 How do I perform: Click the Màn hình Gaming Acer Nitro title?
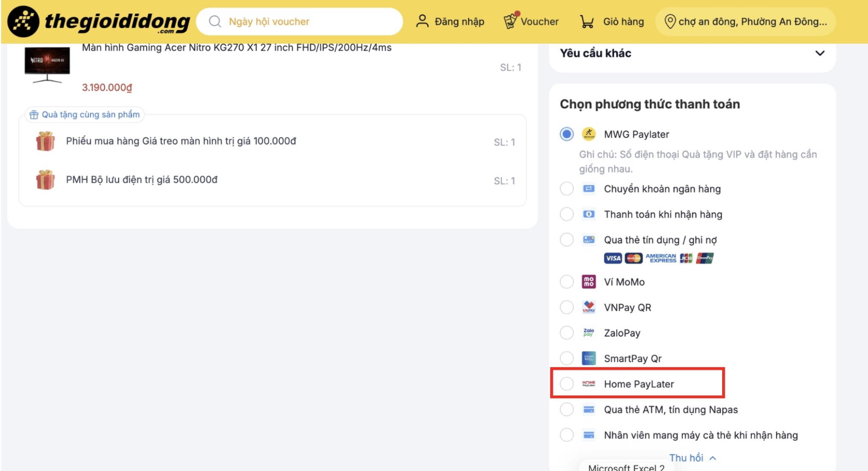coord(237,47)
